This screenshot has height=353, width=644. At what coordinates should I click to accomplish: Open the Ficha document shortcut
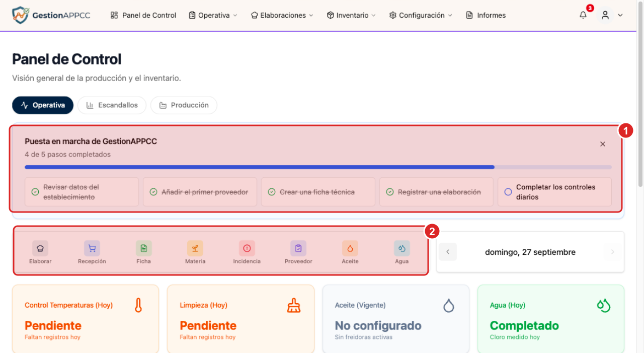pyautogui.click(x=144, y=248)
